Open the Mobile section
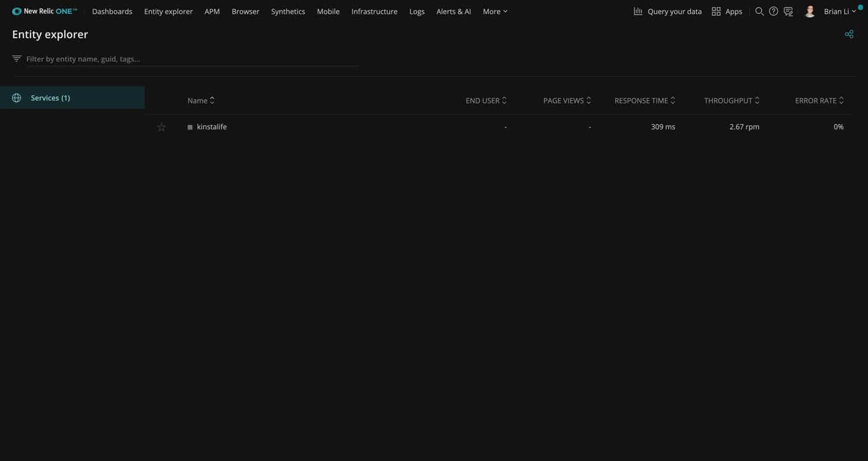The image size is (868, 461). click(328, 12)
